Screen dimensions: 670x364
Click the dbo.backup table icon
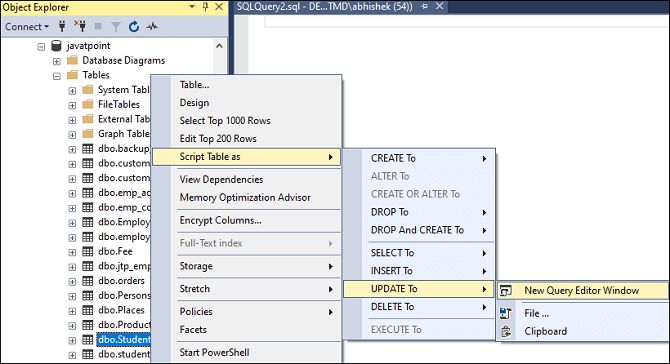[88, 149]
